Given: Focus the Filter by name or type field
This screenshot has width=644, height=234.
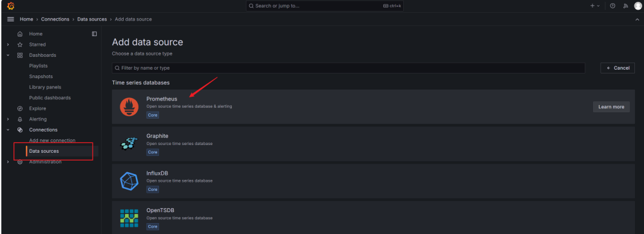Looking at the screenshot, I should pyautogui.click(x=348, y=68).
